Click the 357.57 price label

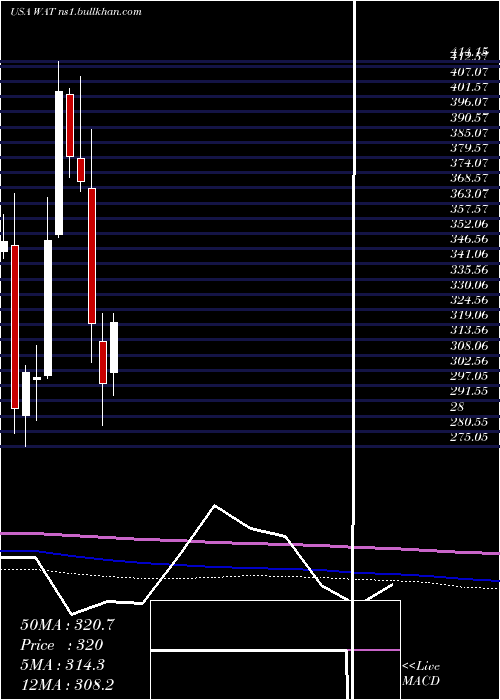(x=469, y=208)
